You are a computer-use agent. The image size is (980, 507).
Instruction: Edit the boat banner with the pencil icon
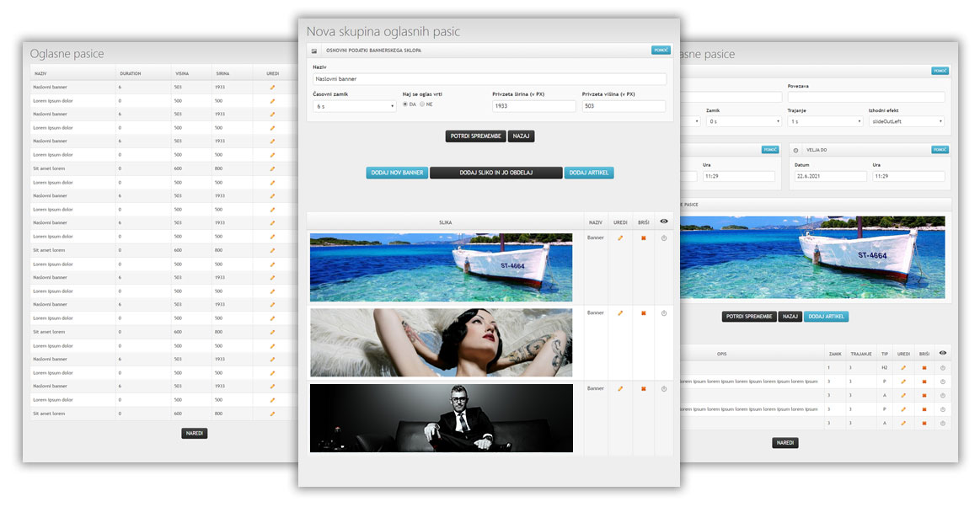pos(620,238)
